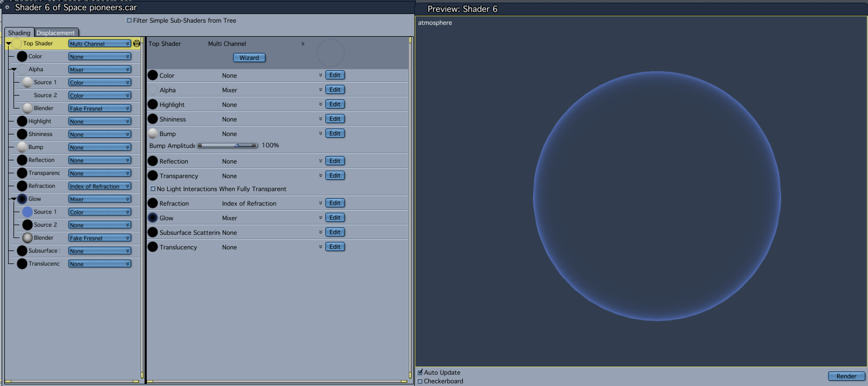Uncheck Auto Update in preview
Image resolution: width=868 pixels, height=386 pixels.
(x=420, y=372)
